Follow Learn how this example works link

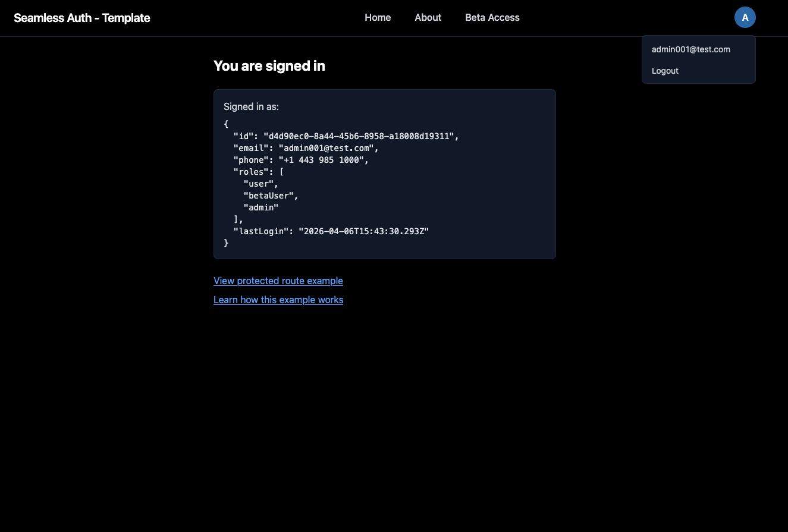coord(278,300)
